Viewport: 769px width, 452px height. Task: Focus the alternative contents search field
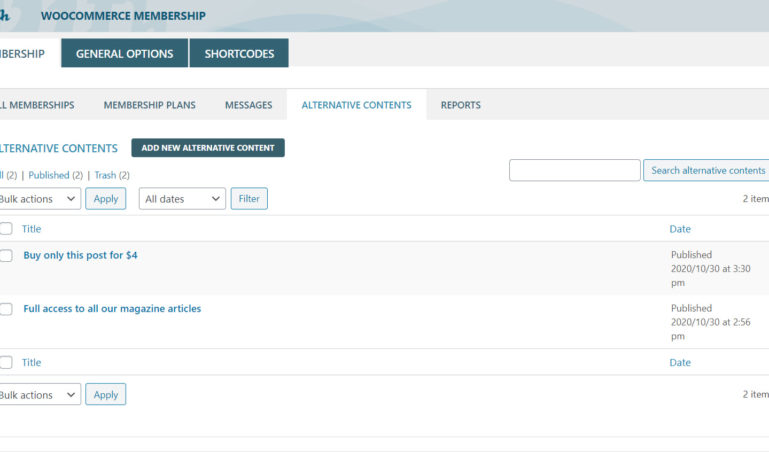(x=575, y=170)
